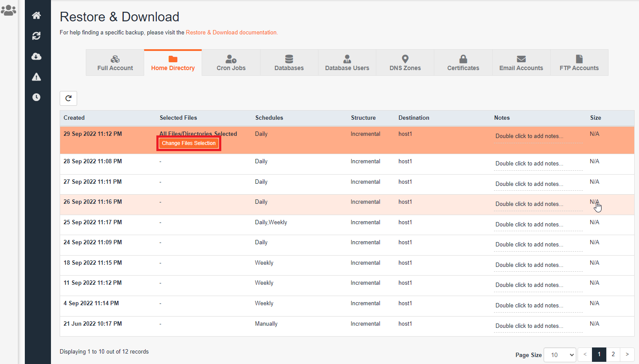The height and width of the screenshot is (364, 639).
Task: Switch to the Cron Jobs tab
Action: point(231,63)
